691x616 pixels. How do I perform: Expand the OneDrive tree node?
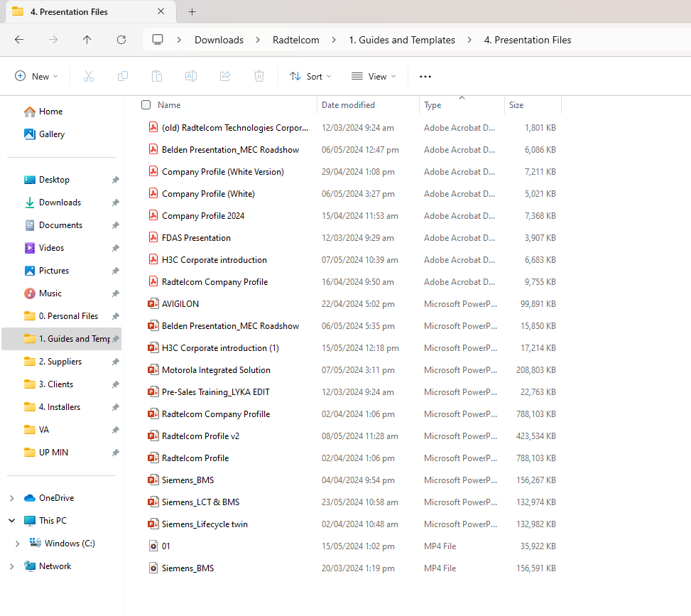click(x=12, y=498)
